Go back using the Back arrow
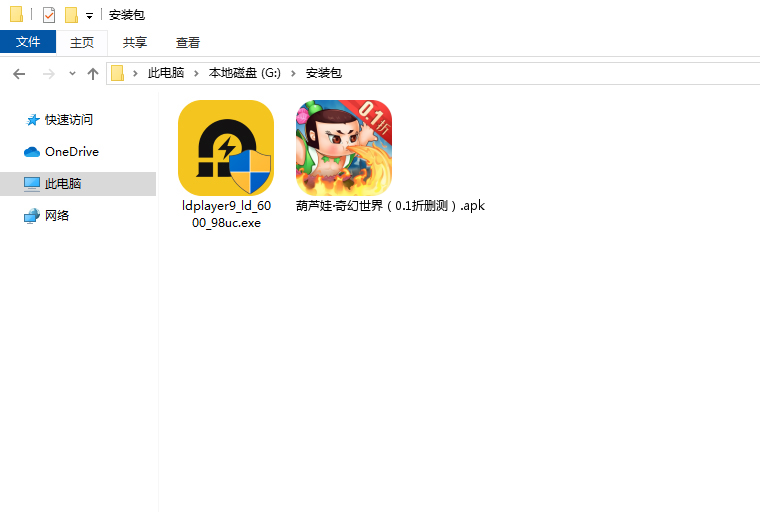This screenshot has height=512, width=760. [19, 73]
